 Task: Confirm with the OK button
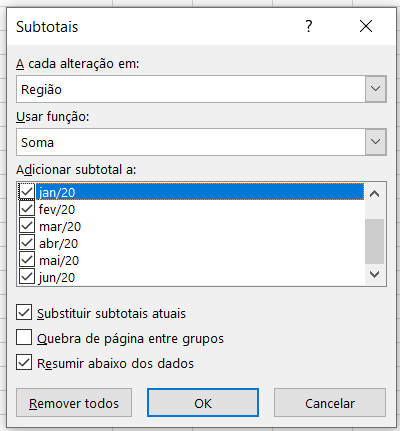[x=203, y=403]
